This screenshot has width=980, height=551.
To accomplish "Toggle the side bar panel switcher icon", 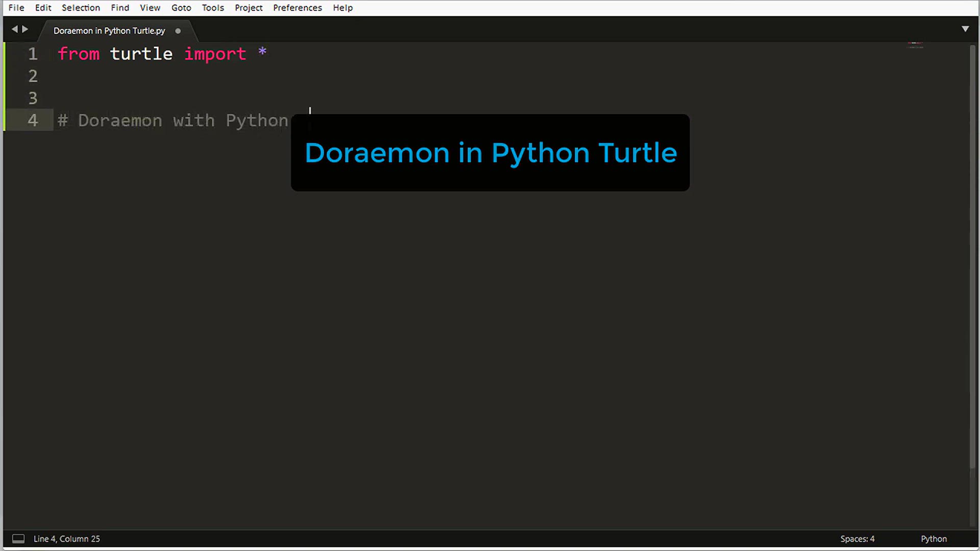I will pyautogui.click(x=18, y=539).
